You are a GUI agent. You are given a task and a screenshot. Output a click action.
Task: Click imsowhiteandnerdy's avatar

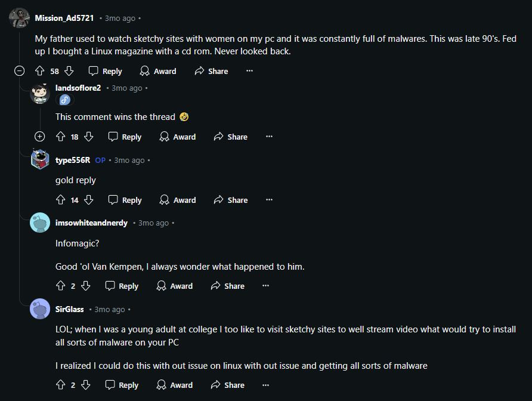pos(40,223)
